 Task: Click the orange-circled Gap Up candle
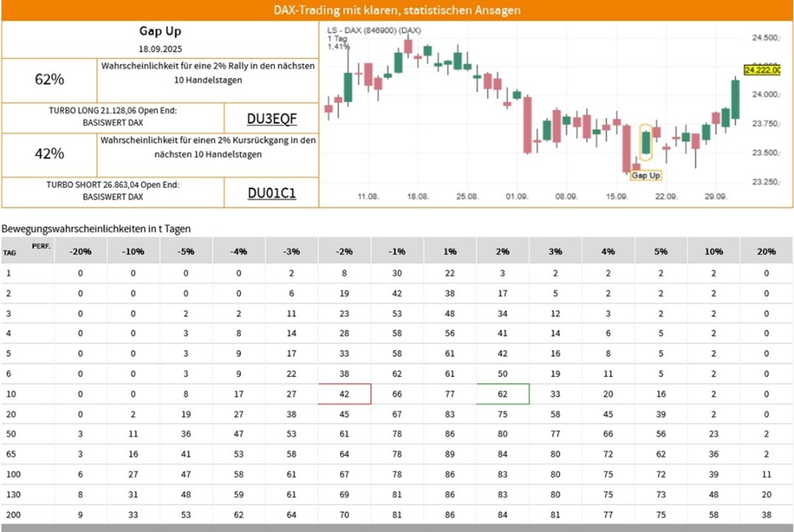(646, 142)
